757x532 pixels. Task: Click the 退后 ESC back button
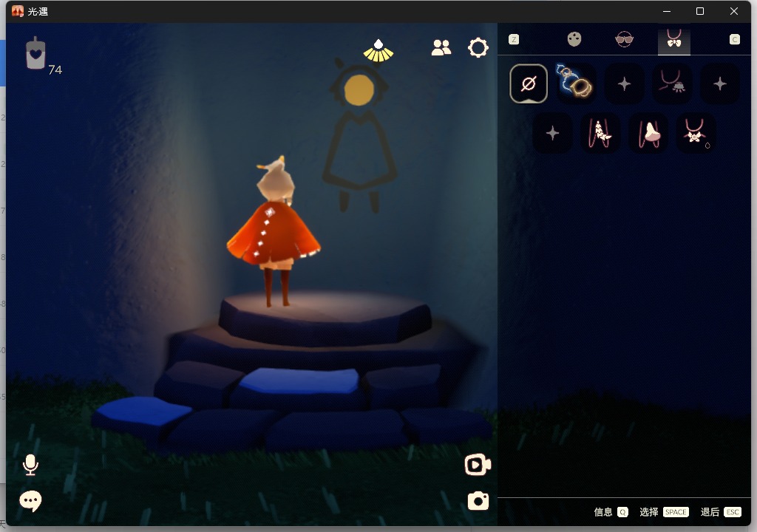click(x=721, y=512)
